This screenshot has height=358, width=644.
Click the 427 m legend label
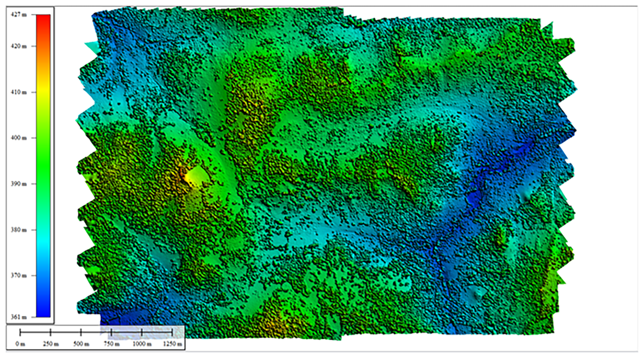tap(18, 15)
